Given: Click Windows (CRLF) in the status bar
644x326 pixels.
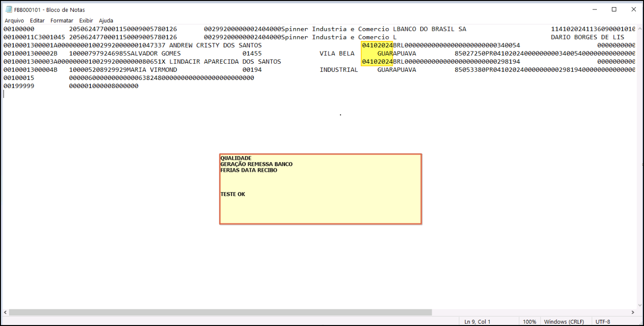Looking at the screenshot, I should [x=564, y=322].
